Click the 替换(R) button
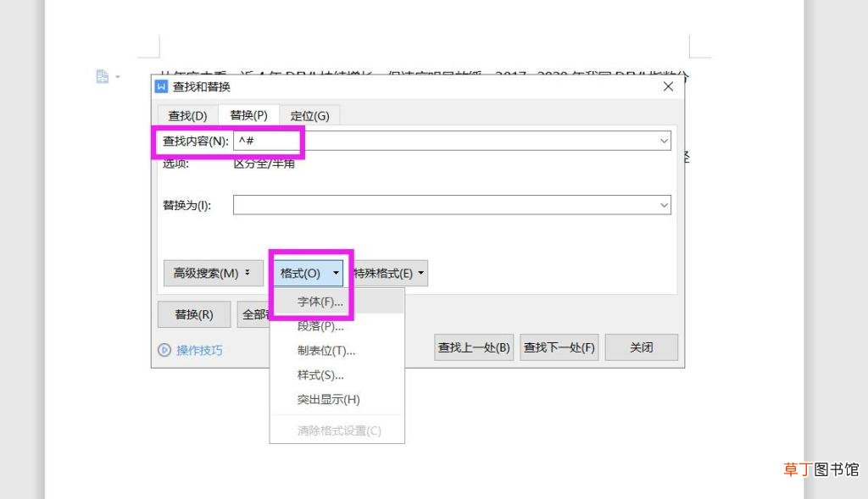The image size is (868, 499). (x=194, y=315)
